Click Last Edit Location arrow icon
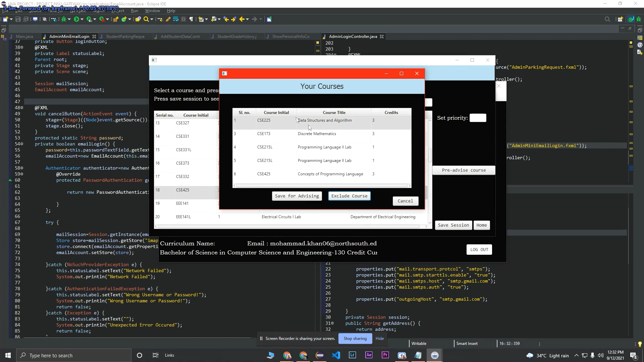The height and width of the screenshot is (362, 644). [226, 19]
